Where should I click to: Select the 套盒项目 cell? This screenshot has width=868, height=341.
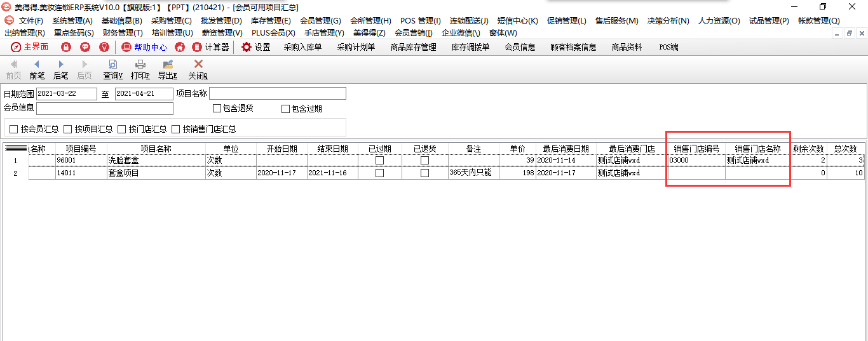[x=156, y=173]
